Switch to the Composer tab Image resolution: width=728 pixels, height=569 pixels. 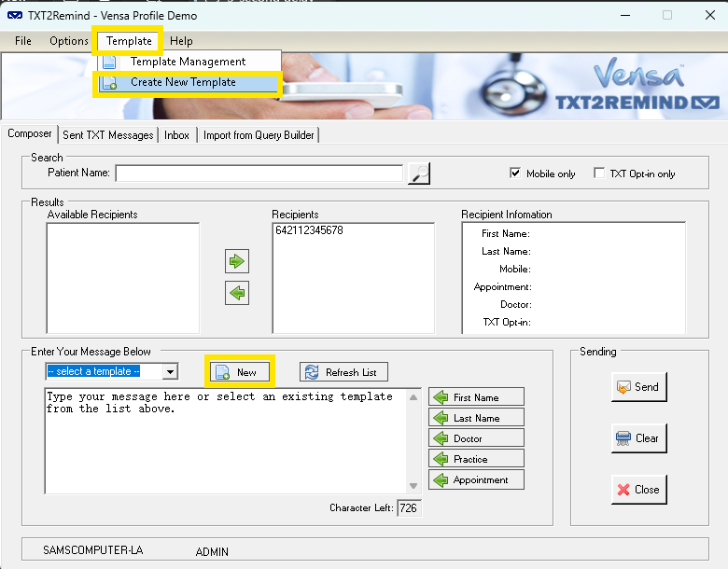(30, 133)
